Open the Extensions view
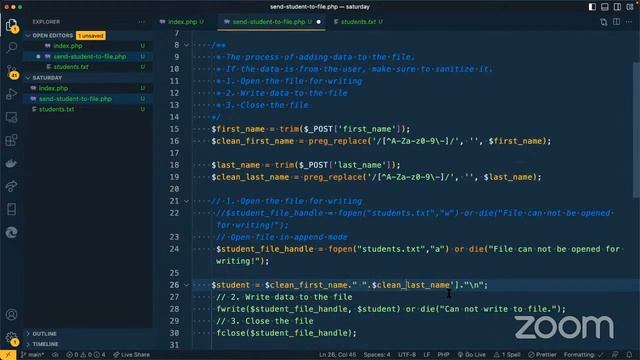The height and width of the screenshot is (360, 640). (x=11, y=140)
